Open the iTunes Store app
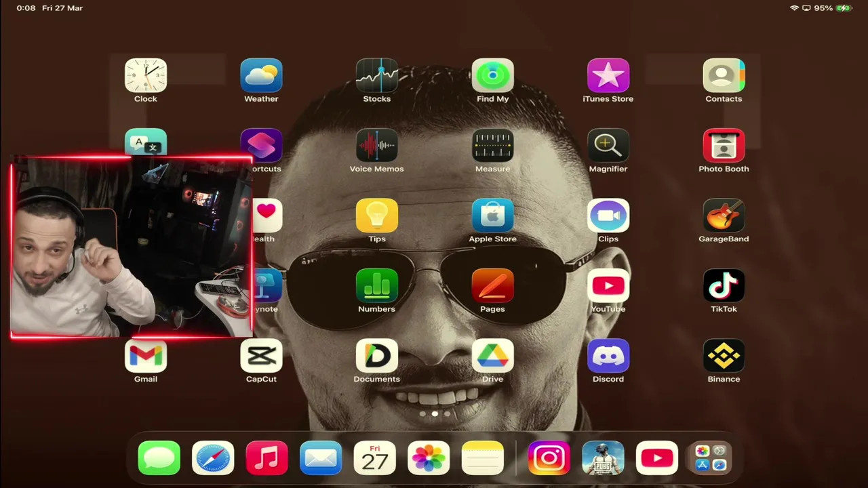Screen dimensions: 868x488 608,75
